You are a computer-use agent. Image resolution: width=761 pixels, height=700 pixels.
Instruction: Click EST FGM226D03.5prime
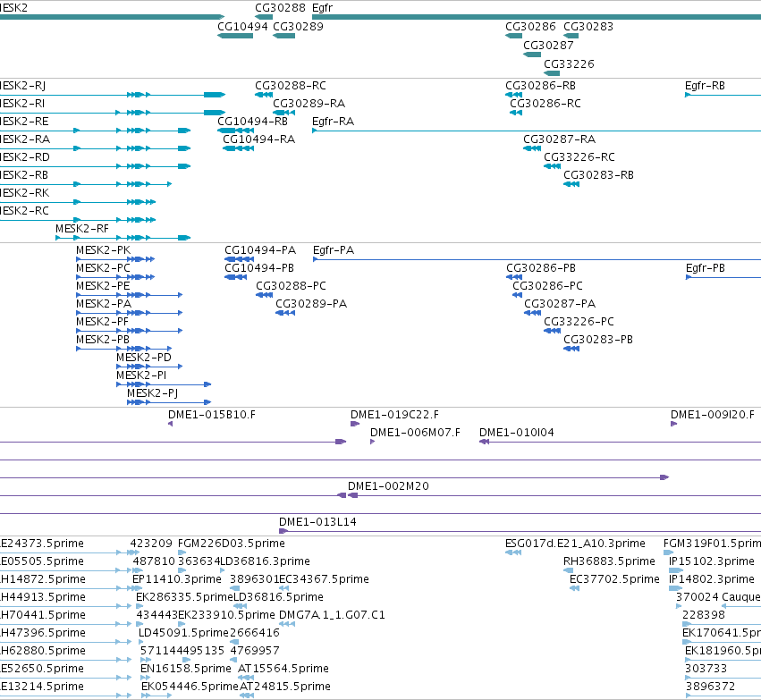(x=231, y=544)
